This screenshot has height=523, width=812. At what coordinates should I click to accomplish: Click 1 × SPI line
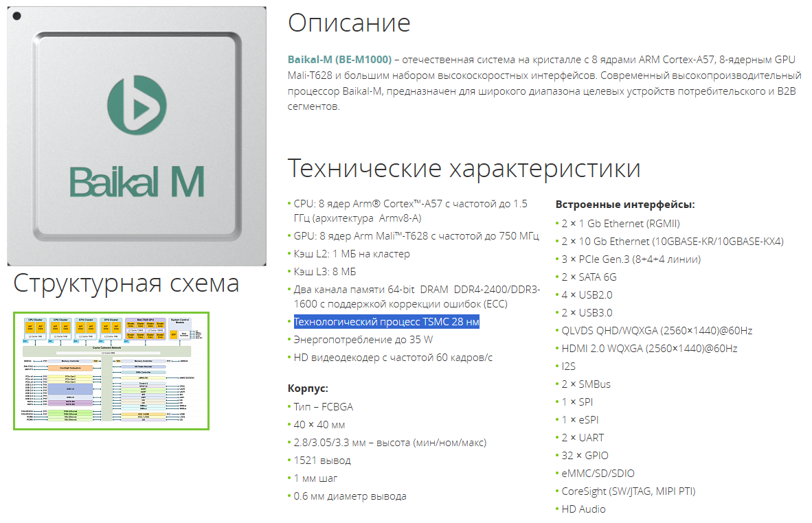pos(578,402)
